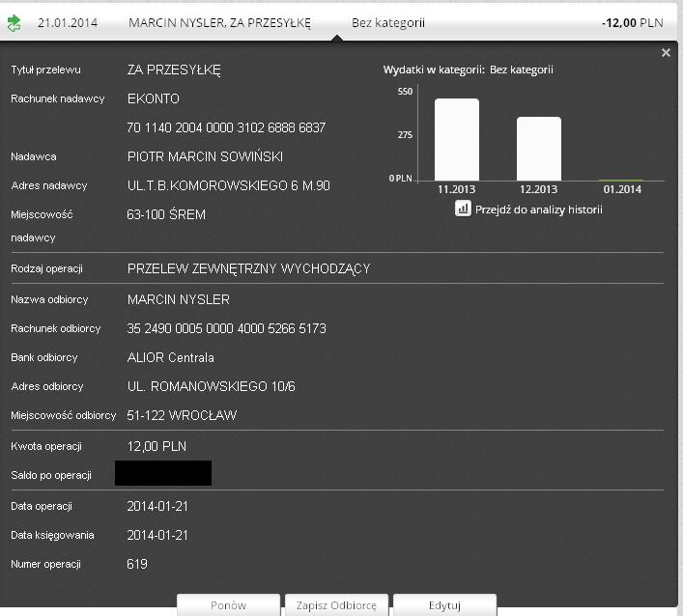Open the Przejdź do analizy historii link
This screenshot has height=616, width=683.
click(538, 210)
